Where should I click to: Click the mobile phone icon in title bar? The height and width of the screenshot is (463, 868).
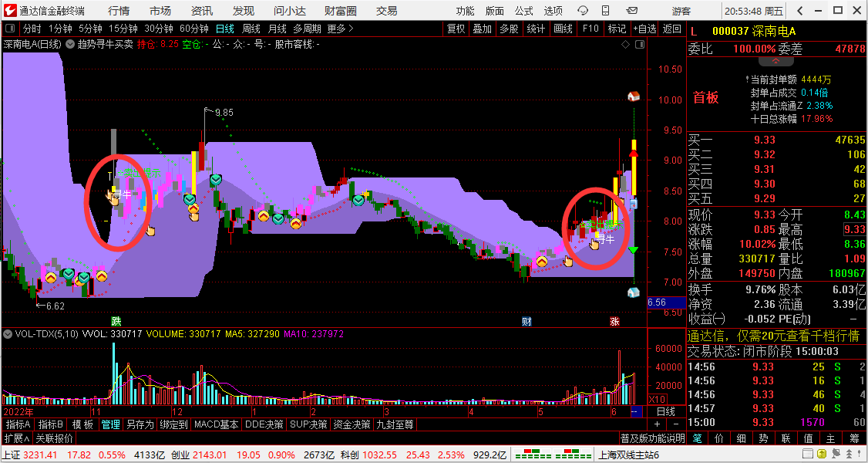607,10
